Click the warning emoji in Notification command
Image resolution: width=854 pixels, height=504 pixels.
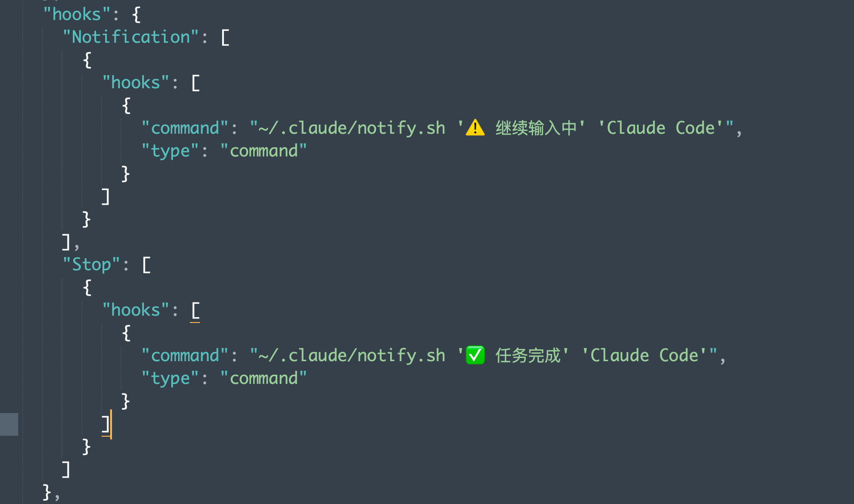(475, 128)
